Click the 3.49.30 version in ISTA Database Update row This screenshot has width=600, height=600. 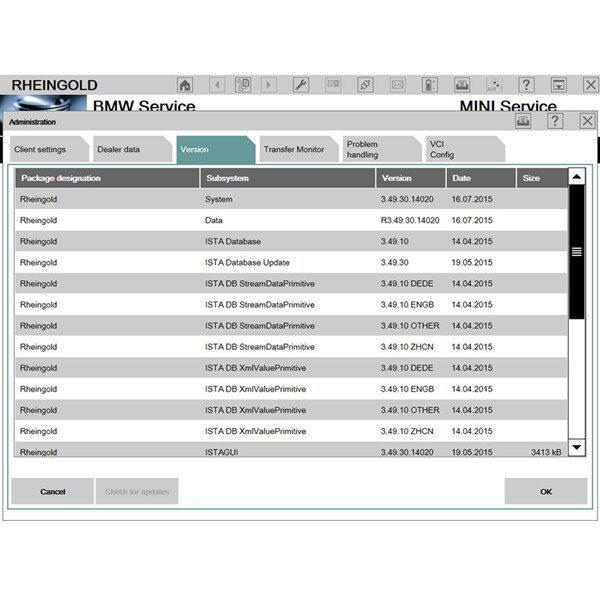click(395, 262)
